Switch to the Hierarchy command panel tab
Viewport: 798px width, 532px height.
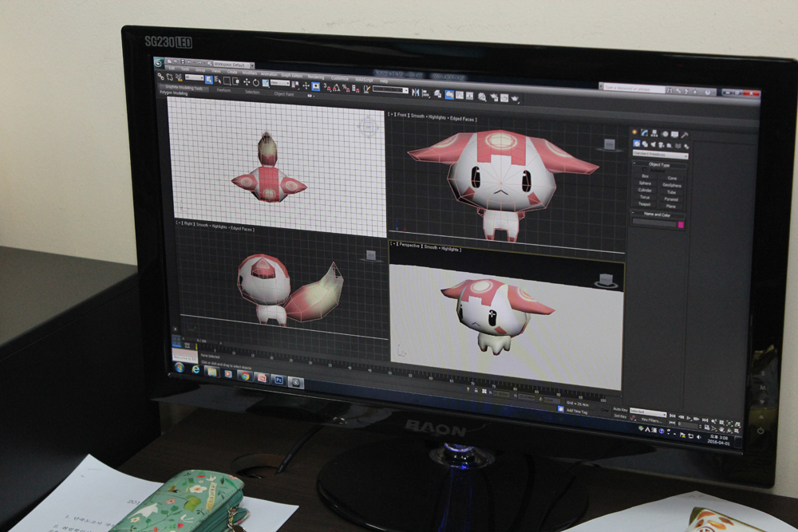click(654, 134)
